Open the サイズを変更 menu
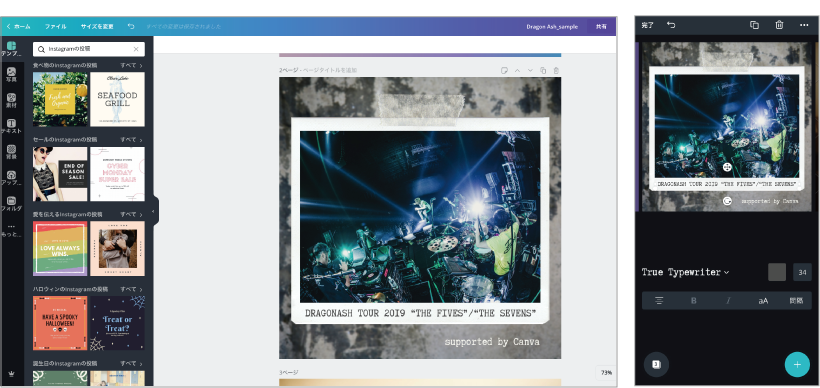 click(x=97, y=26)
